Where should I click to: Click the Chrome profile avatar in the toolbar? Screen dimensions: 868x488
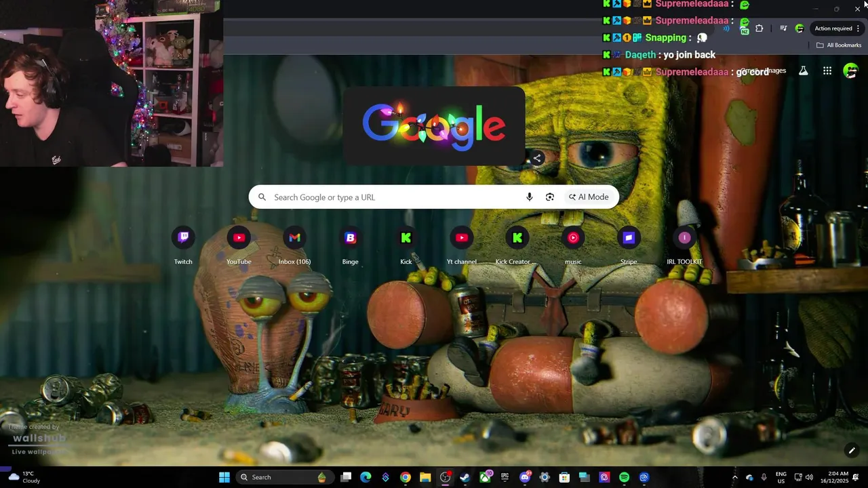coord(800,28)
